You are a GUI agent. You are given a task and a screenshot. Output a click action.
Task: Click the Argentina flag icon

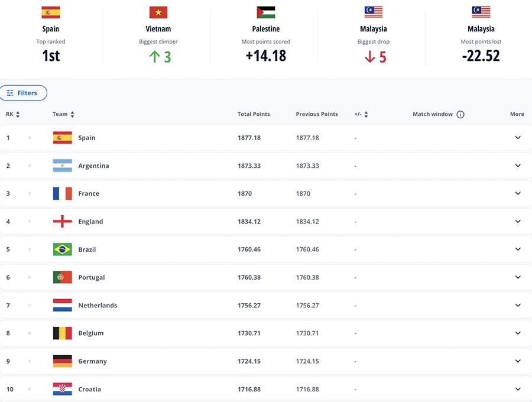62,166
